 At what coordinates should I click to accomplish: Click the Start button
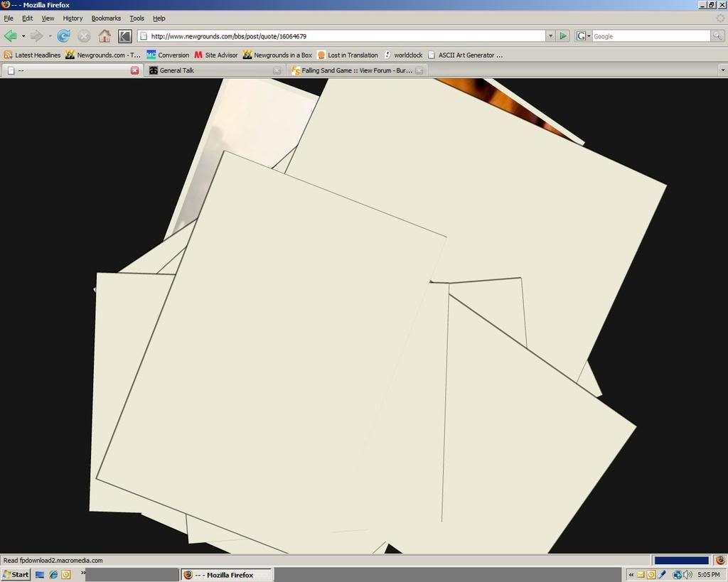click(16, 574)
